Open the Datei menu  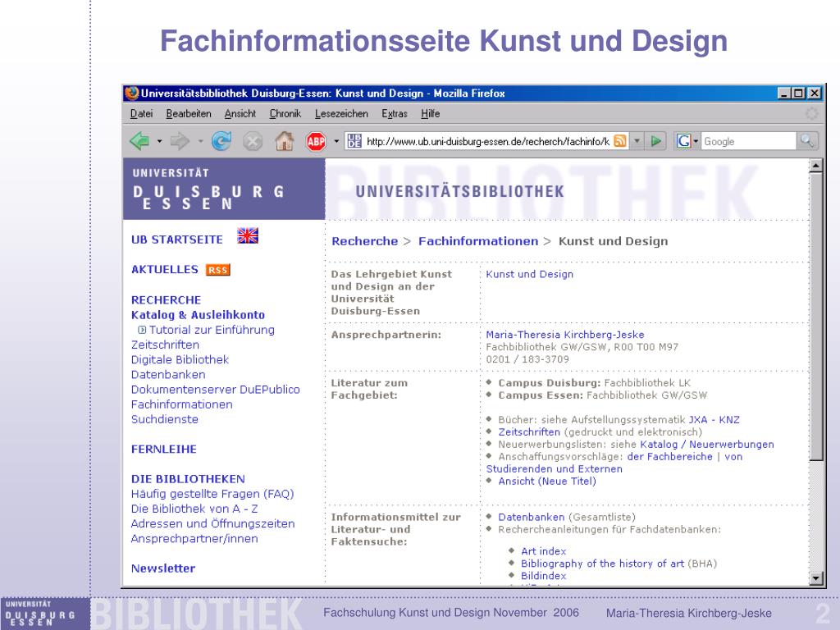(x=141, y=113)
